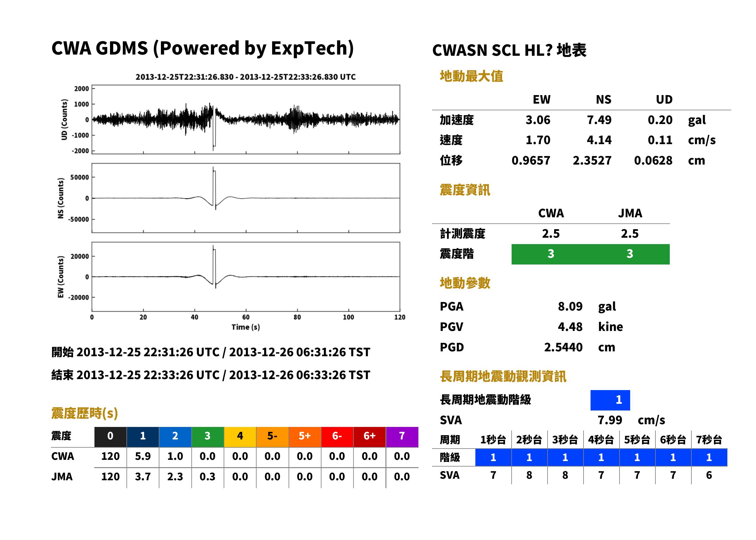The height and width of the screenshot is (540, 756).
Task: Select the EW counts waveform plot
Action: (246, 277)
